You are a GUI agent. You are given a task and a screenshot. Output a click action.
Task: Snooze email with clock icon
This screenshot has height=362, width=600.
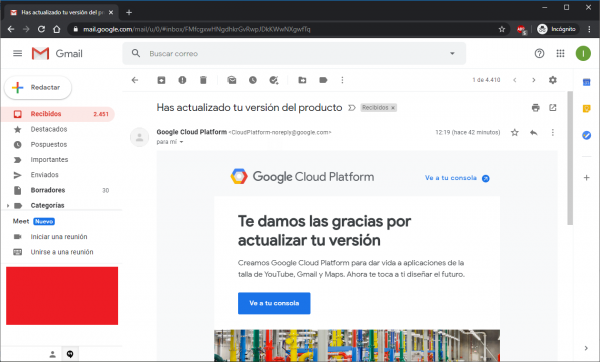(253, 80)
